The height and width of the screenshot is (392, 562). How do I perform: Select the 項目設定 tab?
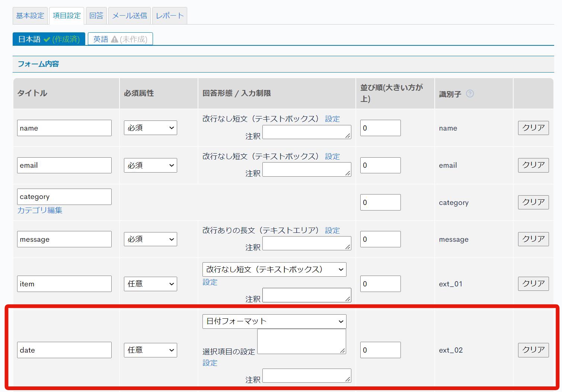click(67, 16)
